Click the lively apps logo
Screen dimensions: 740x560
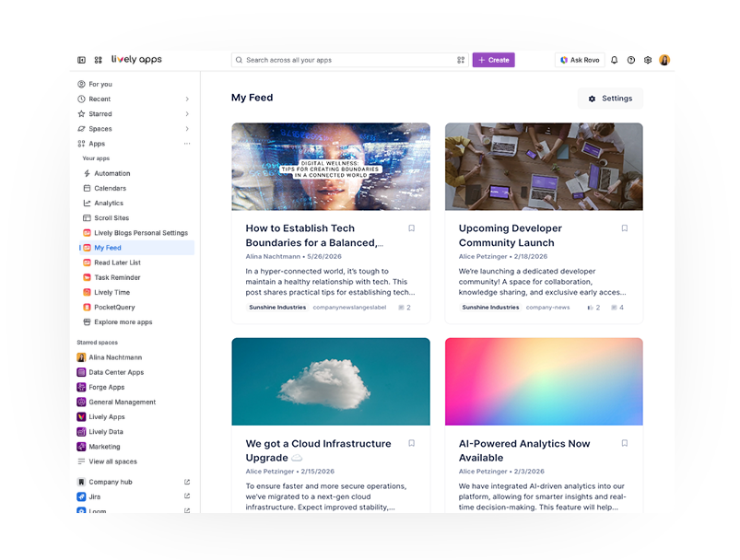coord(136,60)
